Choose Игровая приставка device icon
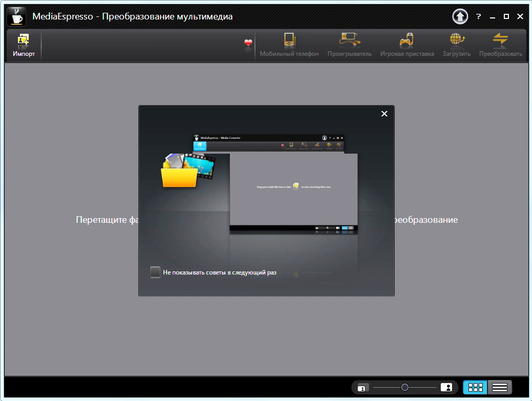The height and width of the screenshot is (401, 532). coord(406,41)
